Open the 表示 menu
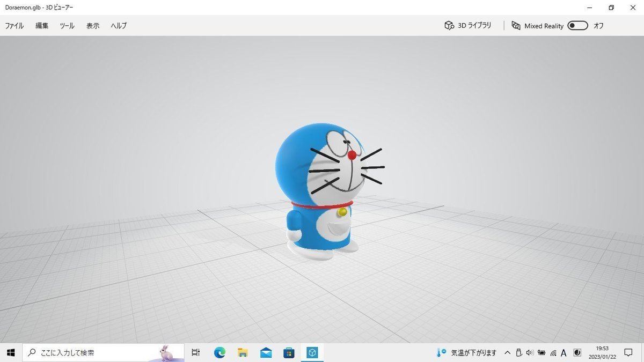Viewport: 644px width, 362px height. coord(92,25)
